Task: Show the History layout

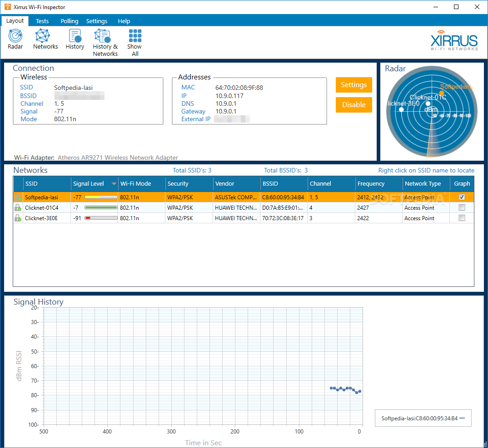Action: [x=75, y=39]
